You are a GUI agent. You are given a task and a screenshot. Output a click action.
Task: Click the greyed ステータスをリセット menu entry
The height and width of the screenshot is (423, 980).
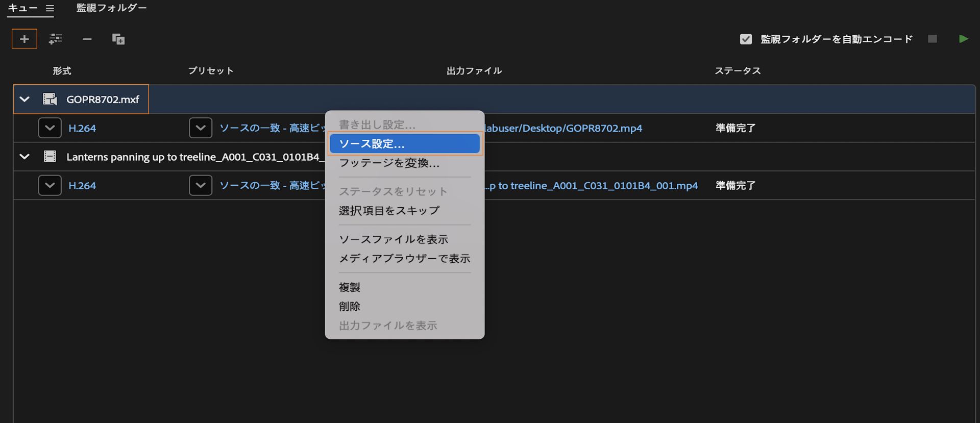[x=394, y=191]
